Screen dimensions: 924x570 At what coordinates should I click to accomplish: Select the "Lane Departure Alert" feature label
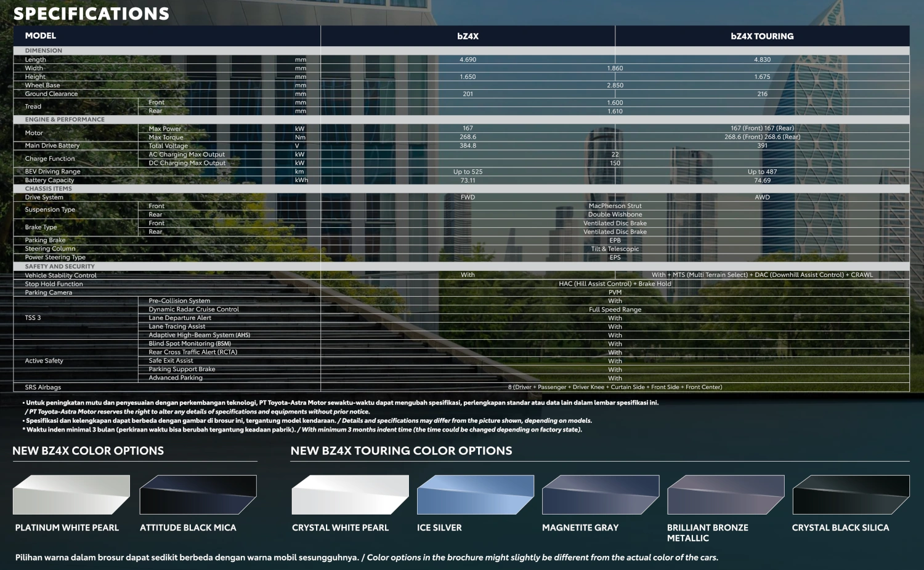click(180, 318)
